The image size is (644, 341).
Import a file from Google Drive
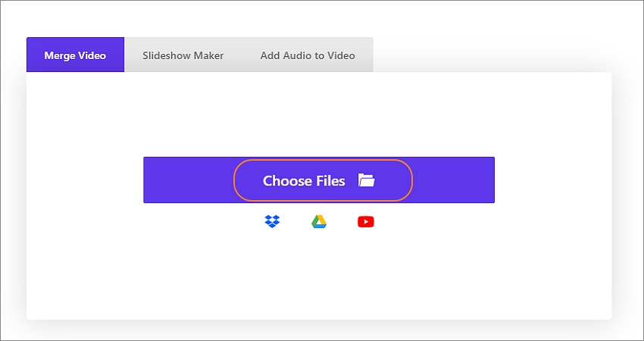tap(319, 221)
